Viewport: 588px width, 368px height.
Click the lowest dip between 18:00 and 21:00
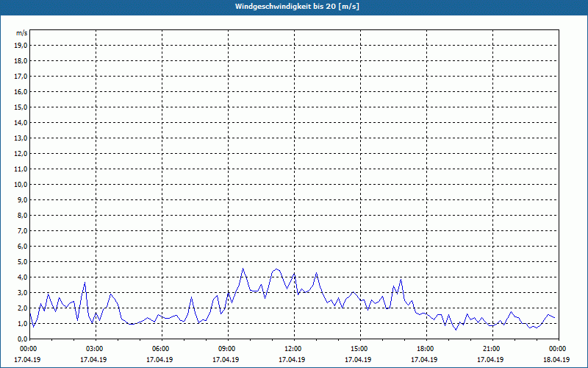click(x=456, y=330)
